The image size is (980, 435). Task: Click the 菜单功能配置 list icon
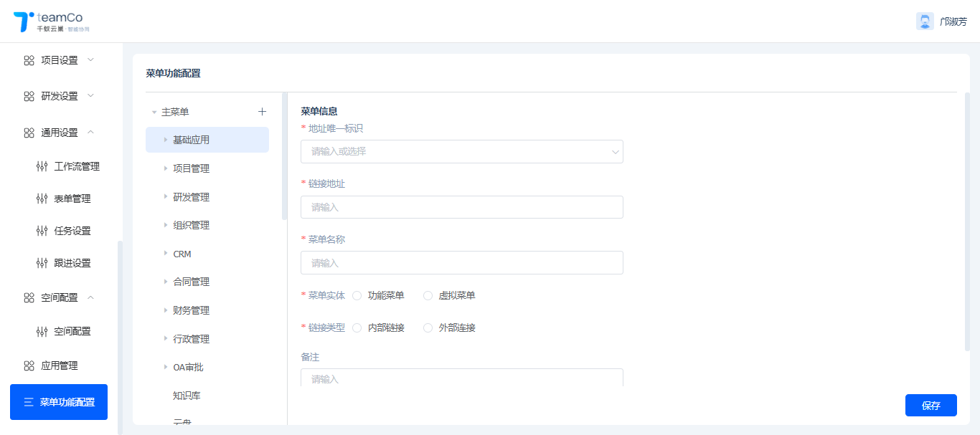[x=29, y=402]
